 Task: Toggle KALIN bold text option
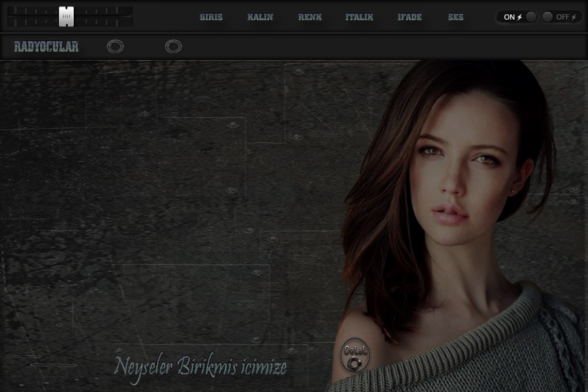(x=260, y=18)
